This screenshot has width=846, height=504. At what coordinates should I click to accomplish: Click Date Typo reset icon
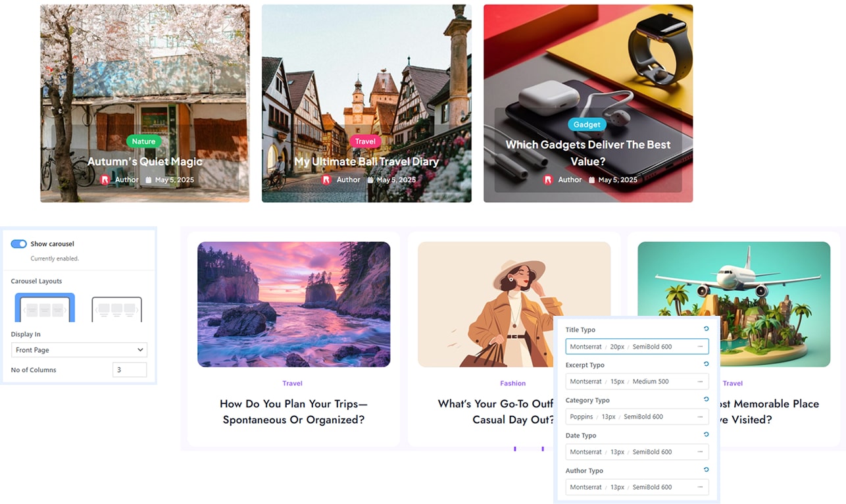pos(706,434)
